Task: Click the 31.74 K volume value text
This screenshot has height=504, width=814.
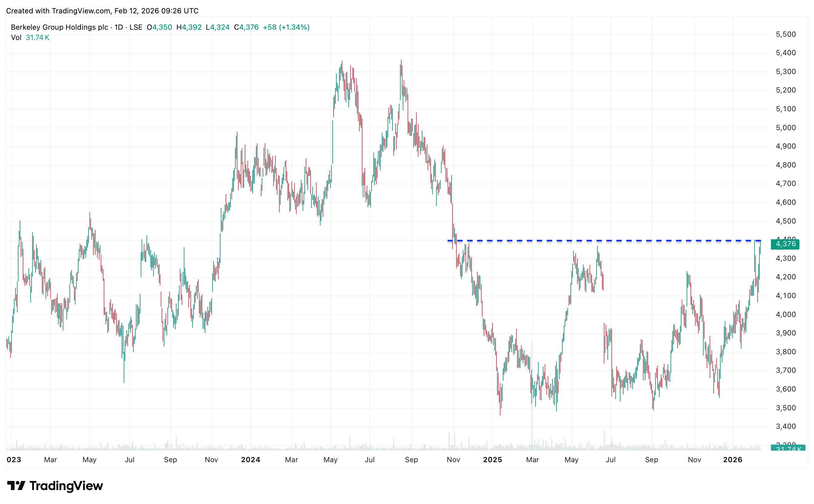Action: coord(37,38)
